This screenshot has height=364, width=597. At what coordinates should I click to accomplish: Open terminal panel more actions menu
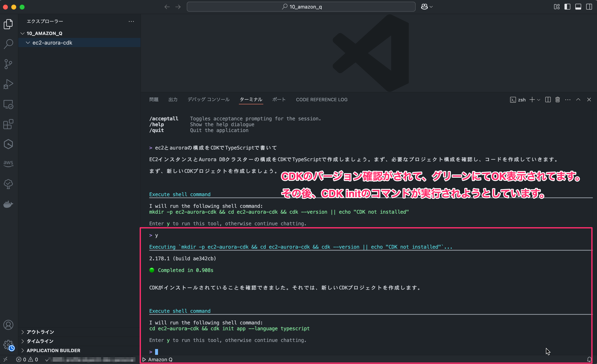[568, 100]
